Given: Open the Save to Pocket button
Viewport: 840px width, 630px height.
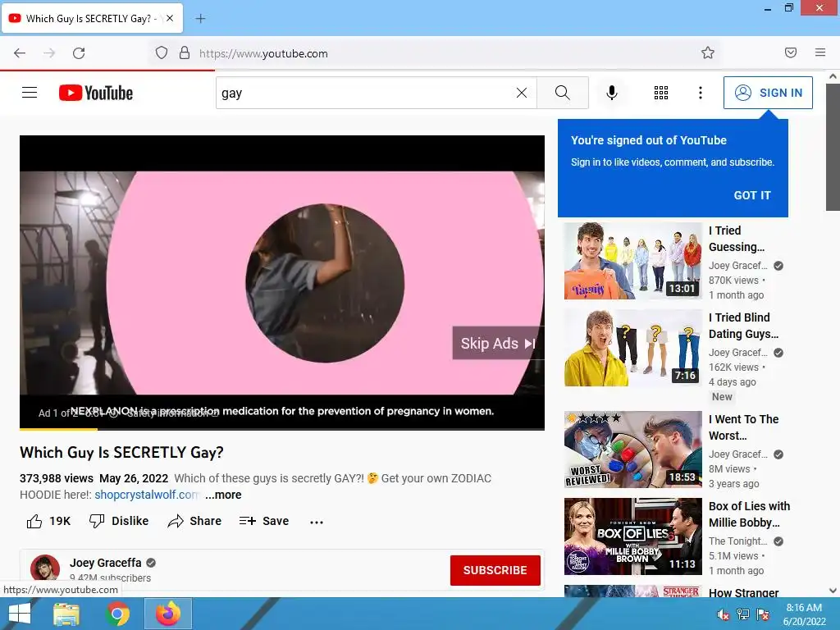Looking at the screenshot, I should click(790, 52).
